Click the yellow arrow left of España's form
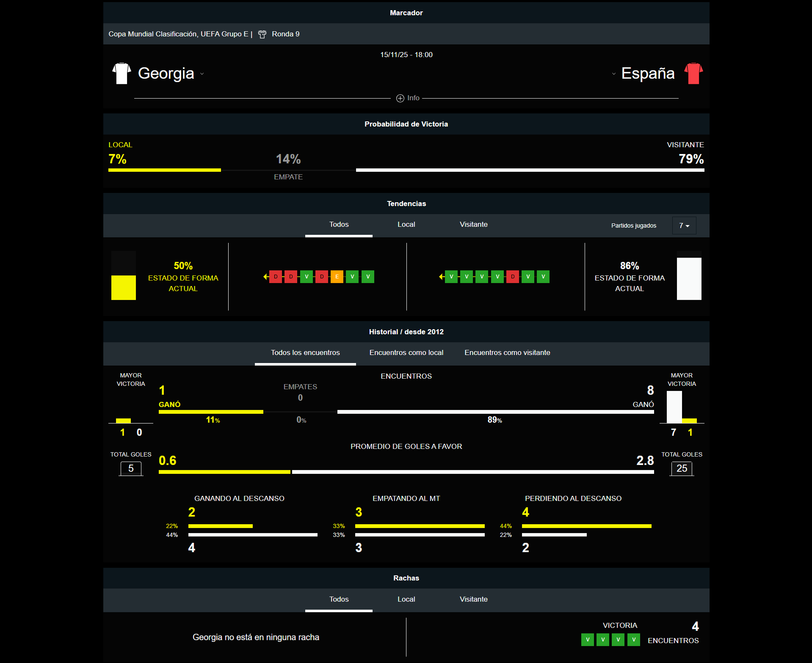This screenshot has height=663, width=812. pyautogui.click(x=441, y=277)
